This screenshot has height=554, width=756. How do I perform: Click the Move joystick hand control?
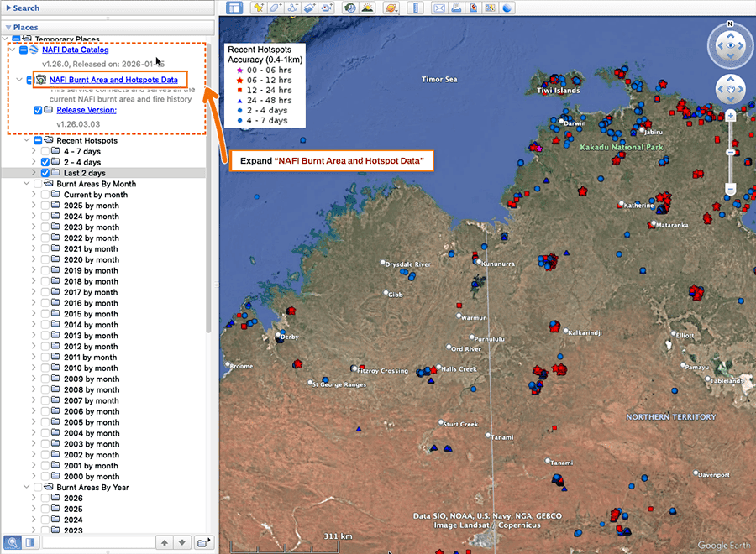click(x=731, y=90)
